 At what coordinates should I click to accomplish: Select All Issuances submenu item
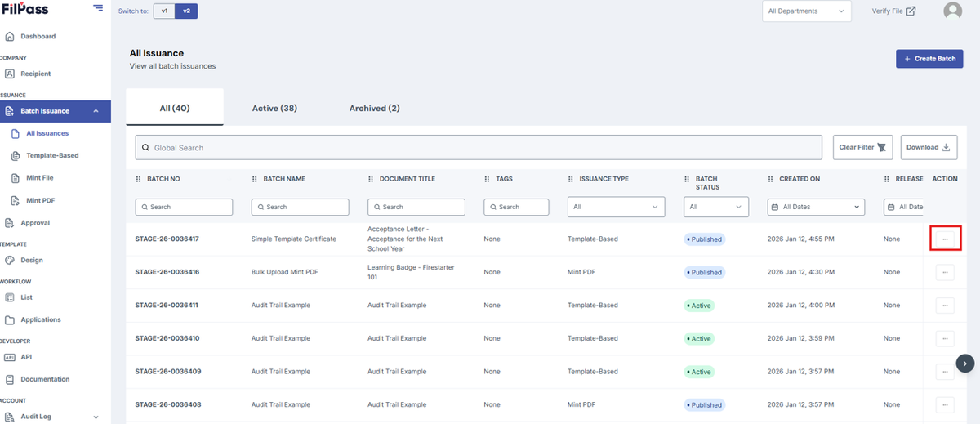click(x=47, y=133)
